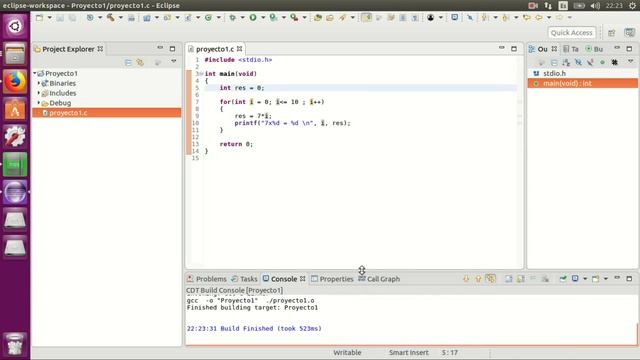This screenshot has width=640, height=360.
Task: Select main(void) : int in Outline
Action: pos(582,83)
